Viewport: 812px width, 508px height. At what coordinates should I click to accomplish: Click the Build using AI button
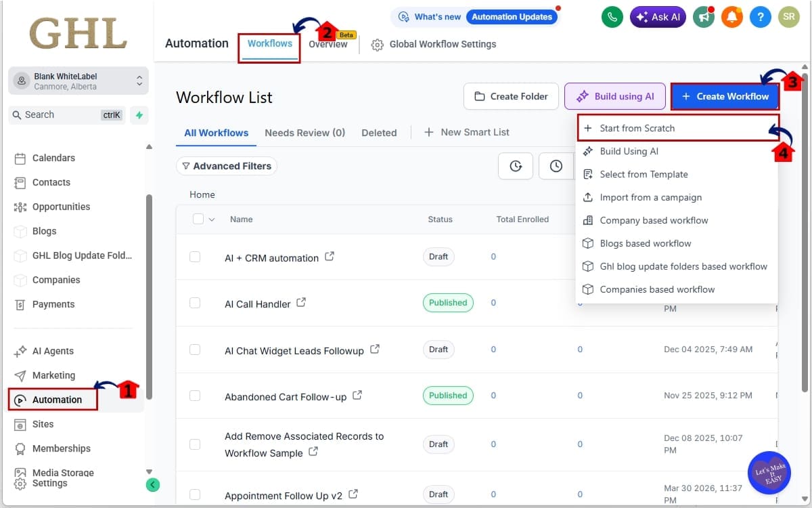[614, 96]
